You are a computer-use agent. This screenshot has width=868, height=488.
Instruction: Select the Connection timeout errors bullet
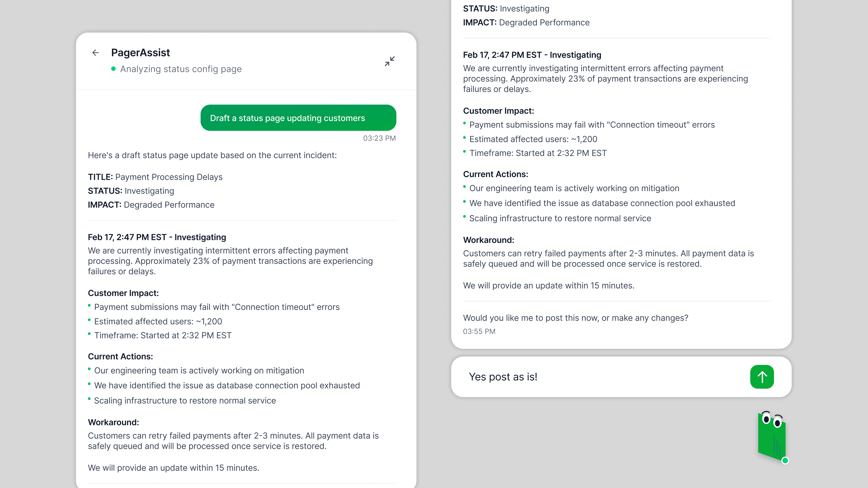click(x=217, y=307)
